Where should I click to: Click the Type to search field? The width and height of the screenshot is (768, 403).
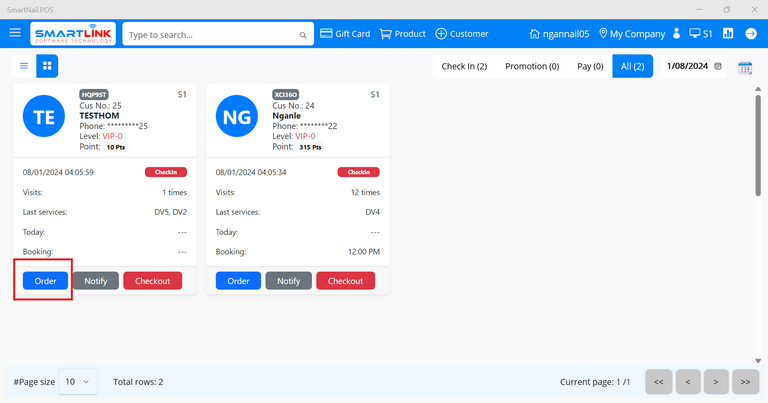click(x=210, y=34)
